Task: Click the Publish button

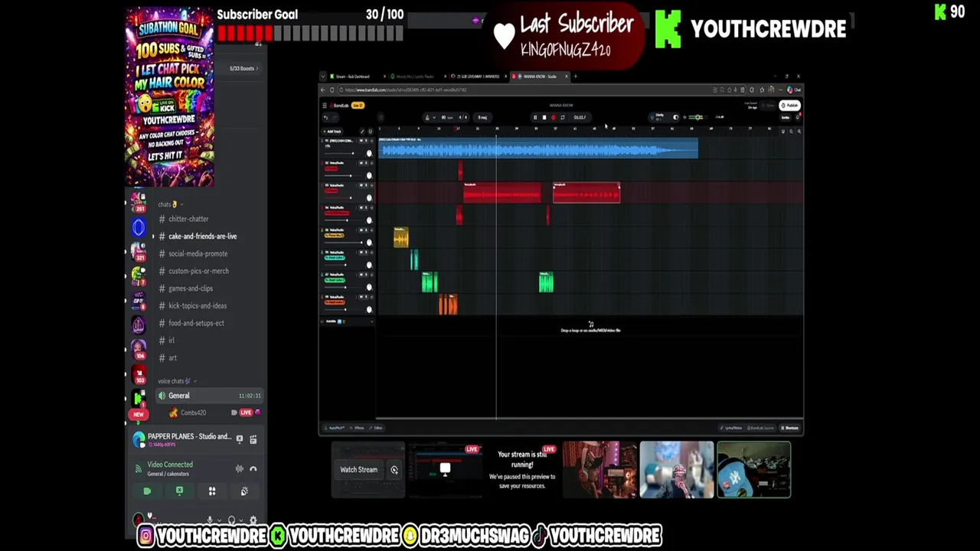Action: coord(789,105)
